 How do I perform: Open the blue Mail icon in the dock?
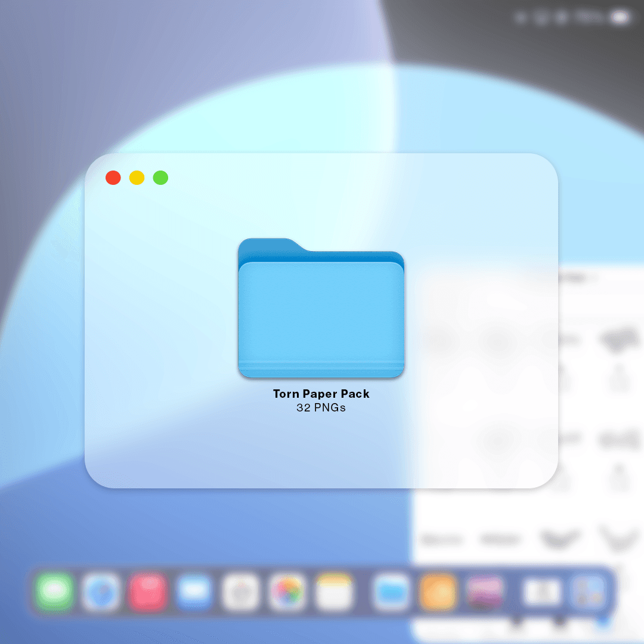tap(194, 592)
